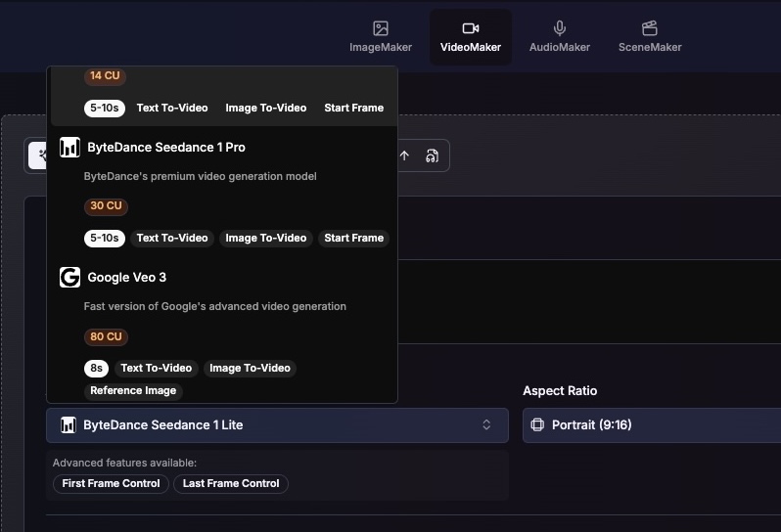
Task: Click the ByteDance Seedance 1 Pro logo
Action: (x=69, y=148)
